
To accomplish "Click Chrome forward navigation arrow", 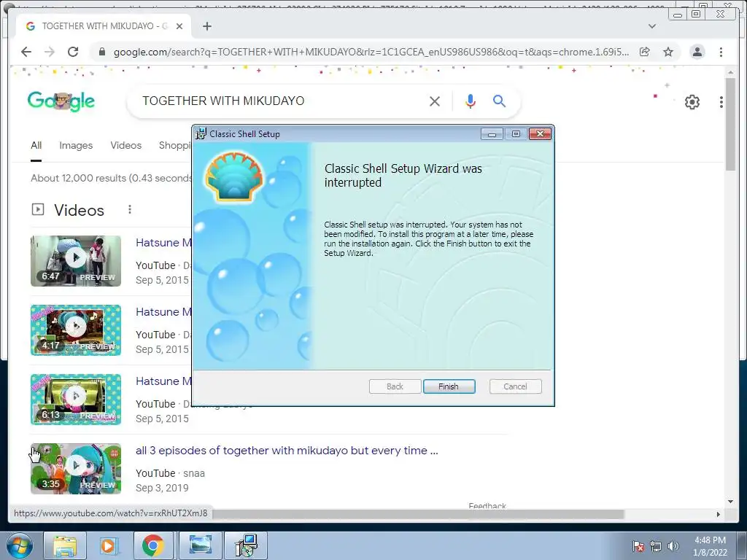I will click(x=50, y=52).
